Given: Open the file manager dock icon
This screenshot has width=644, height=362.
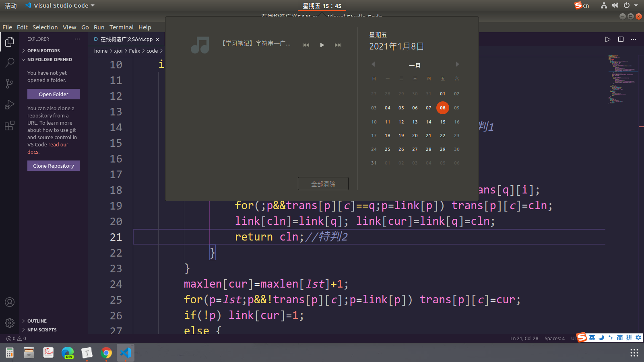Looking at the screenshot, I should point(29,353).
